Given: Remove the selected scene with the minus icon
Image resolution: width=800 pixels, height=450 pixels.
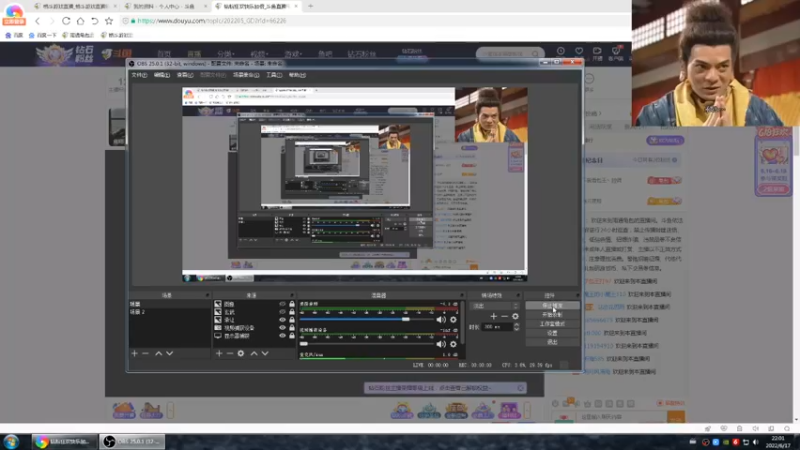Looking at the screenshot, I should pyautogui.click(x=145, y=353).
